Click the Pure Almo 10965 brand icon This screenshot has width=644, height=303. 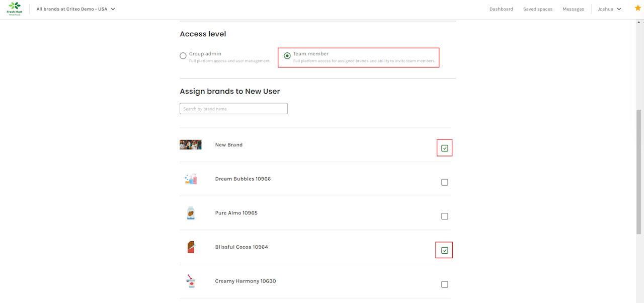191,213
